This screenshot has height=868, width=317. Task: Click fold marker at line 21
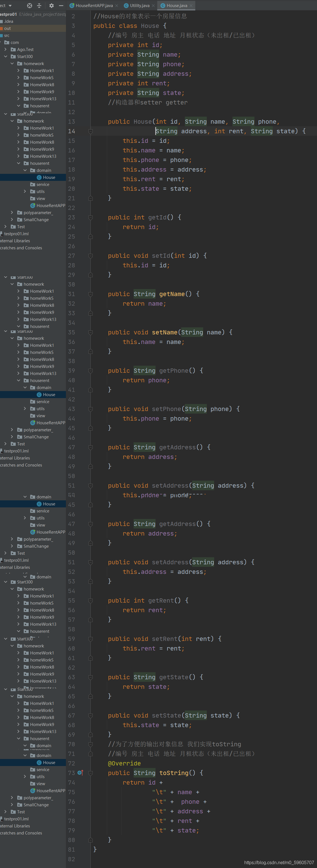[x=90, y=198]
